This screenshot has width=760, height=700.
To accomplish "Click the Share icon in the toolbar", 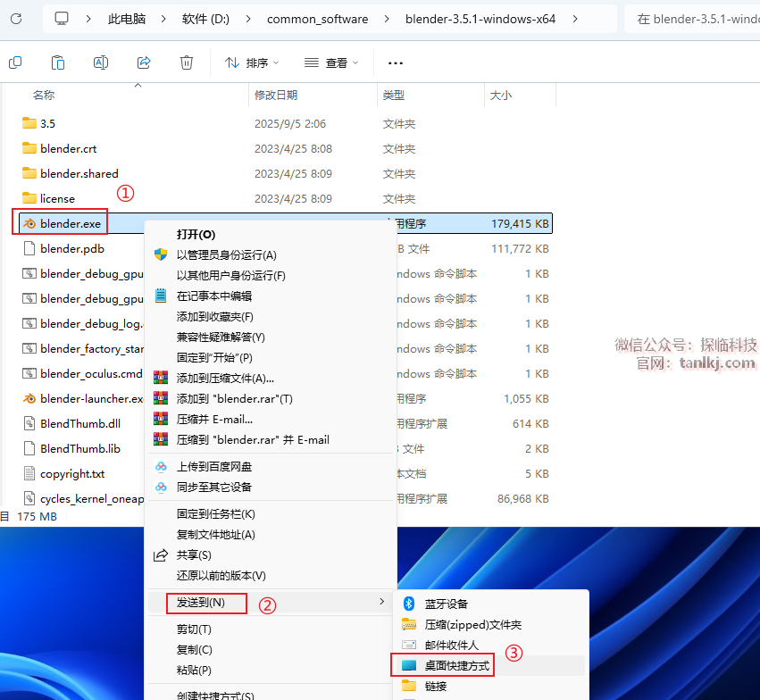I will [x=144, y=62].
